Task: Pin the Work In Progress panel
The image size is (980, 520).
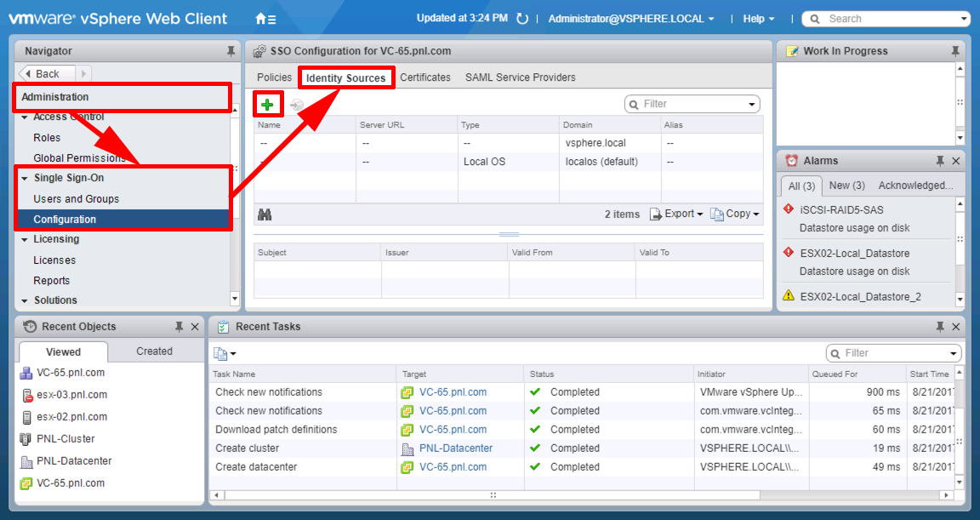Action: 955,51
